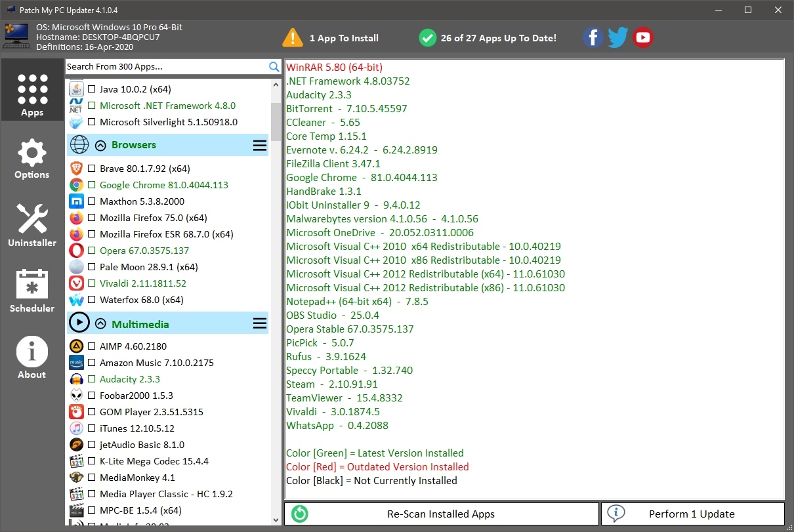Tick the Brave 80.1.7.92 checkbox
Image resolution: width=794 pixels, height=532 pixels.
(x=92, y=169)
